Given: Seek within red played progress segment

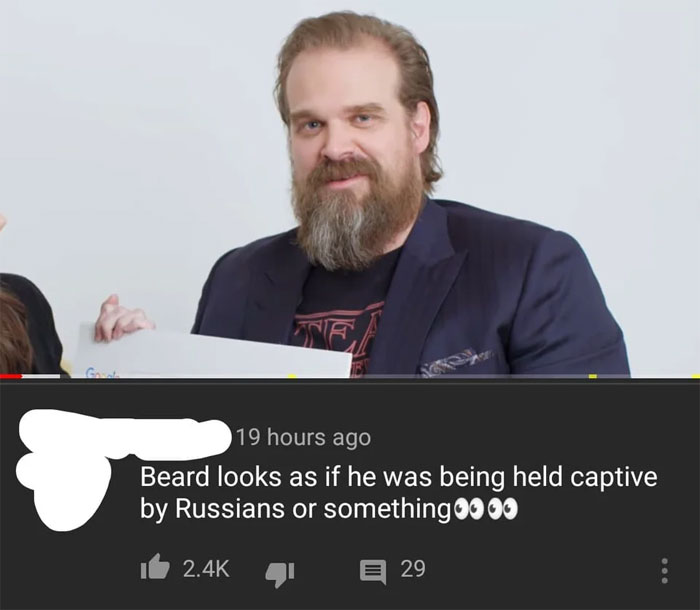Looking at the screenshot, I should [x=11, y=376].
